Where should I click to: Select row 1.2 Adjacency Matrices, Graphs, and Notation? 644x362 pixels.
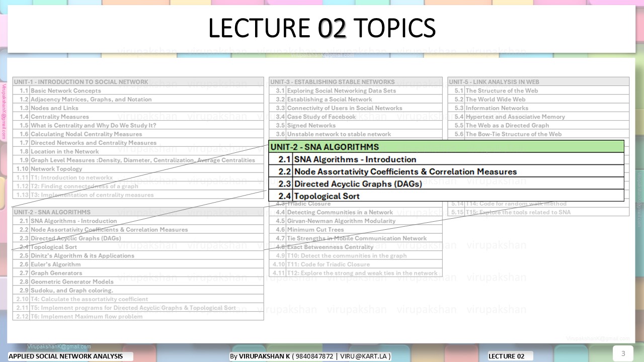[138, 100]
